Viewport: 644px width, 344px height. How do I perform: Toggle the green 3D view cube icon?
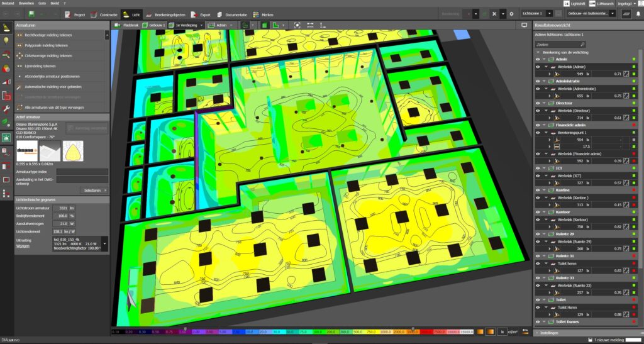click(x=265, y=25)
